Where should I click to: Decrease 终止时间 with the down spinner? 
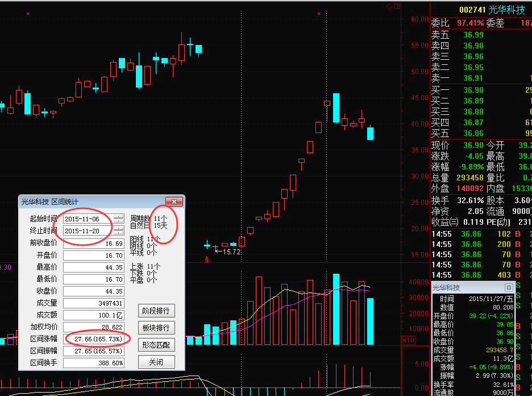click(x=118, y=233)
